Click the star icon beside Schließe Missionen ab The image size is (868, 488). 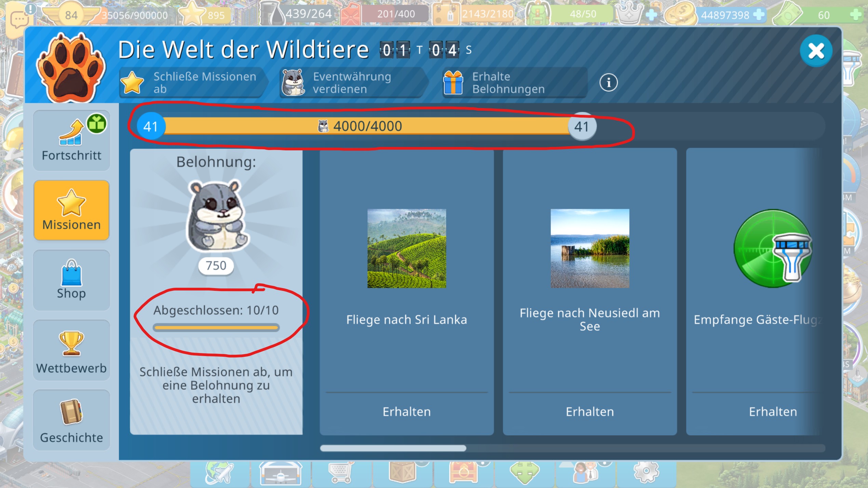(x=132, y=83)
